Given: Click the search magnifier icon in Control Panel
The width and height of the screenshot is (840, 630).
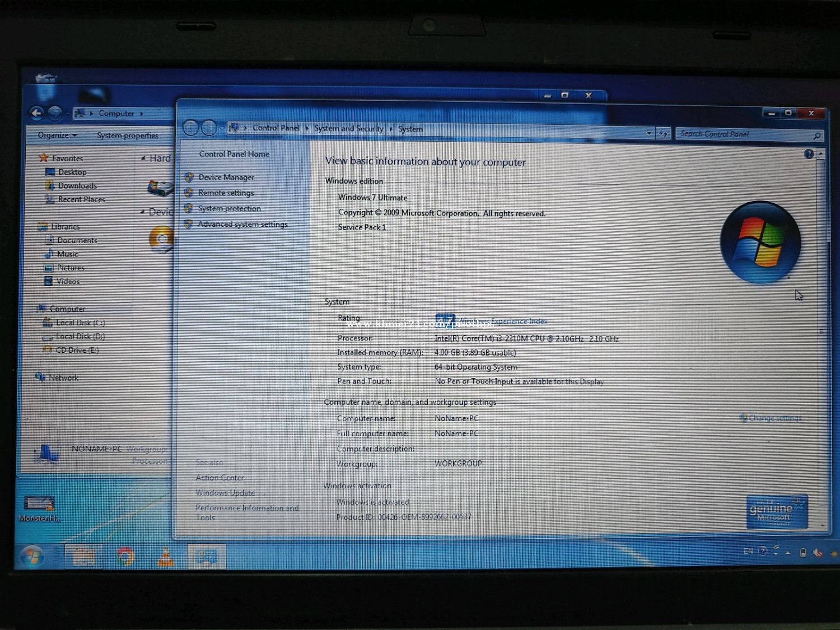Looking at the screenshot, I should [817, 136].
